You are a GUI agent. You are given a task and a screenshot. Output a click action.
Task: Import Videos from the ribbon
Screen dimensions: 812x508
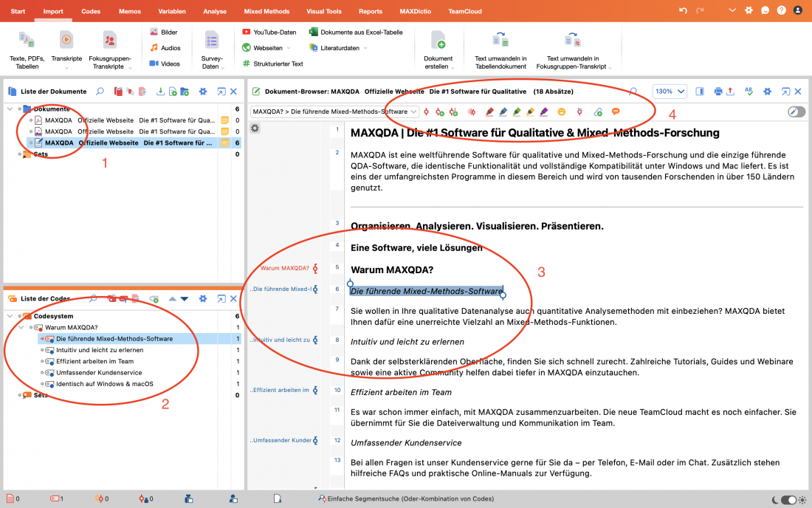pyautogui.click(x=165, y=63)
